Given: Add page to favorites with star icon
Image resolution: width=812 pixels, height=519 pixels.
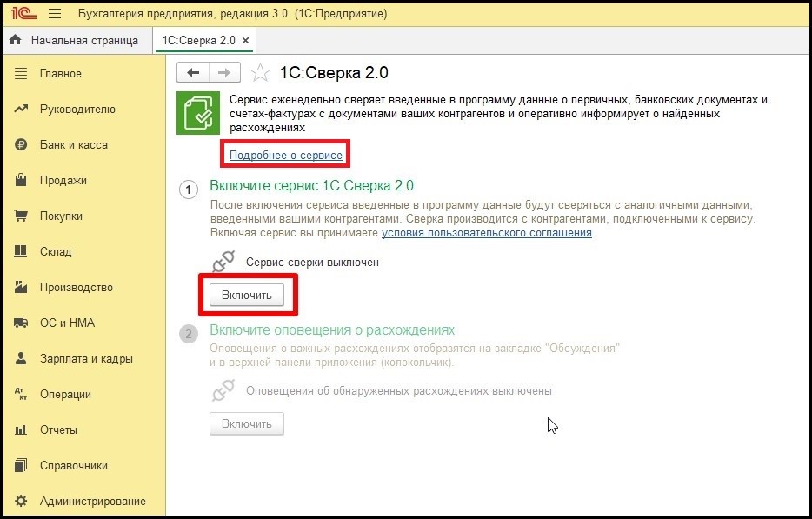Looking at the screenshot, I should (260, 72).
